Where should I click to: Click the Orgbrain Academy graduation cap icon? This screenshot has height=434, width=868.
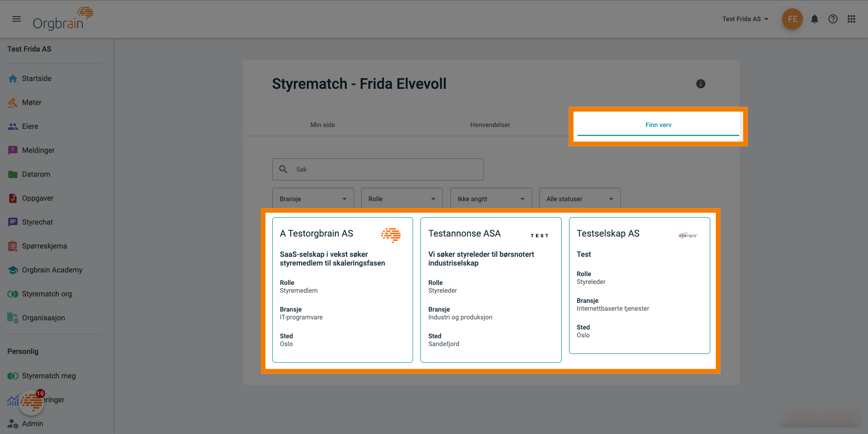[13, 270]
